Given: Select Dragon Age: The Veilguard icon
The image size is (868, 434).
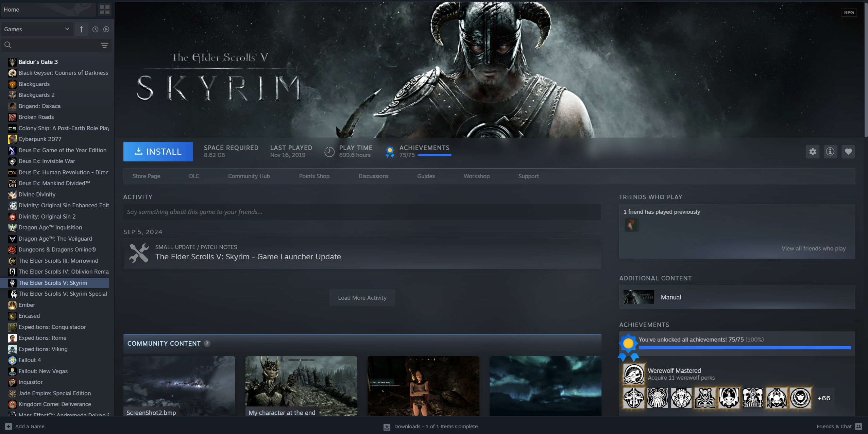Looking at the screenshot, I should (12, 239).
